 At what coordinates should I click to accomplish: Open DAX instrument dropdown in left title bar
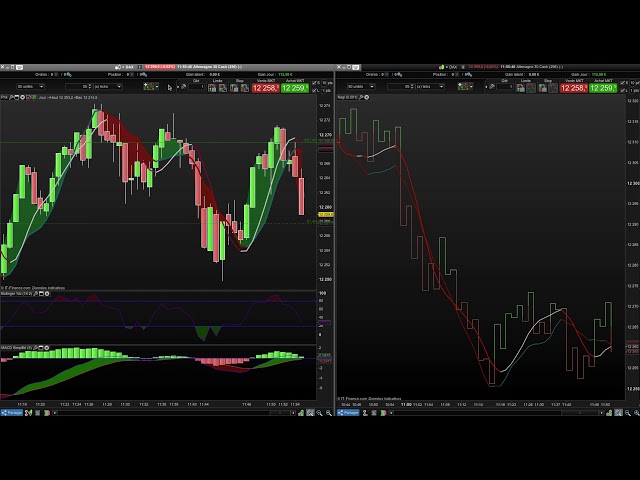tap(125, 67)
